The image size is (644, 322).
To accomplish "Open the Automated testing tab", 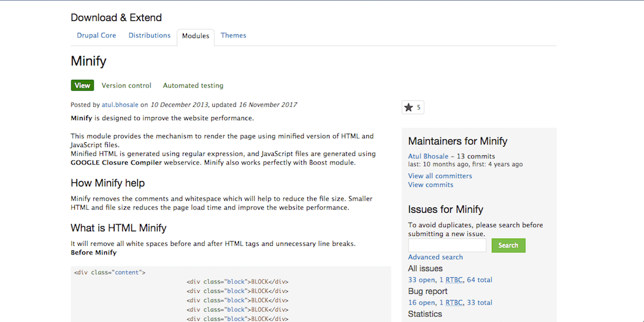I will coord(193,86).
